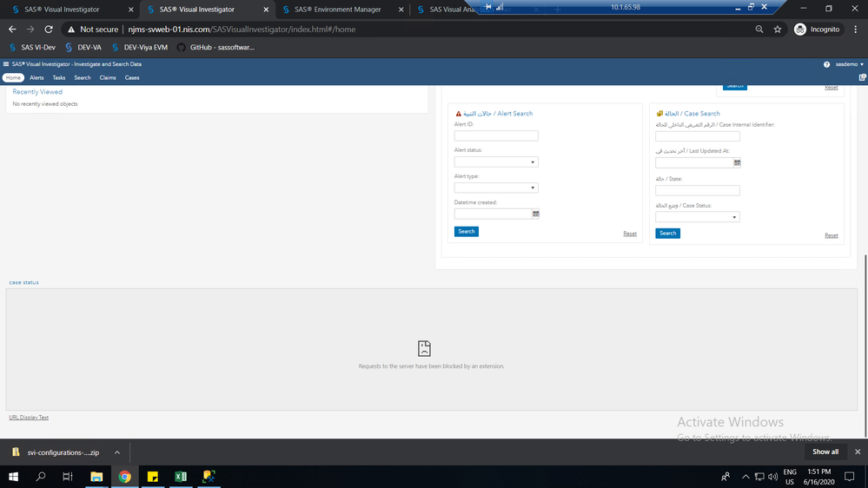Open the help question mark icon
Viewport: 868px width, 488px height.
pos(826,65)
